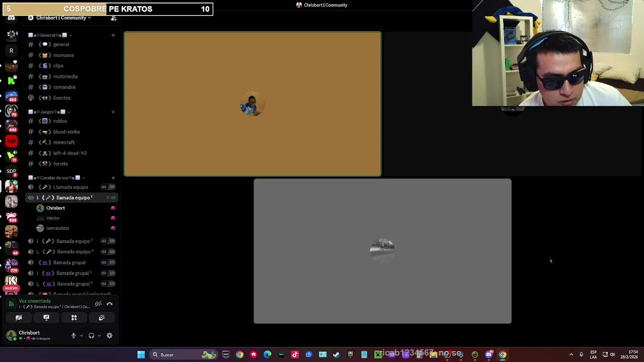Open the blood-strike channel
This screenshot has width=644, height=362.
(72, 132)
